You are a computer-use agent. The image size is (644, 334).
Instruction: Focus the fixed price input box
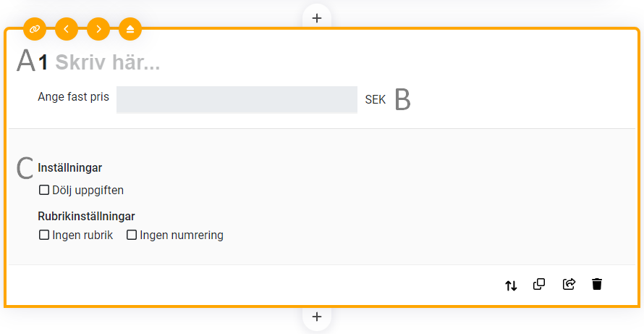click(x=237, y=100)
